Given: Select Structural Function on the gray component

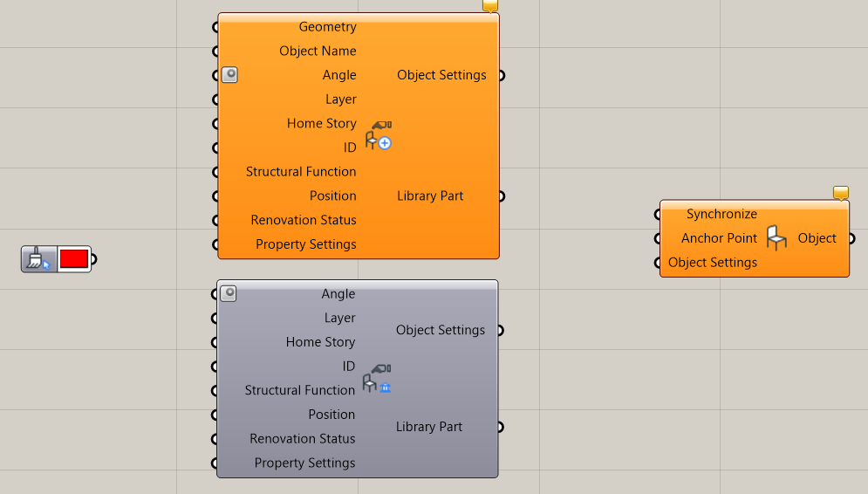Looking at the screenshot, I should (300, 390).
